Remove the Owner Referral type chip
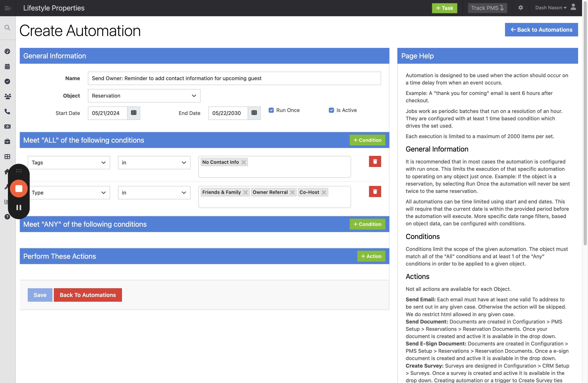The width and height of the screenshot is (588, 383). tap(292, 192)
